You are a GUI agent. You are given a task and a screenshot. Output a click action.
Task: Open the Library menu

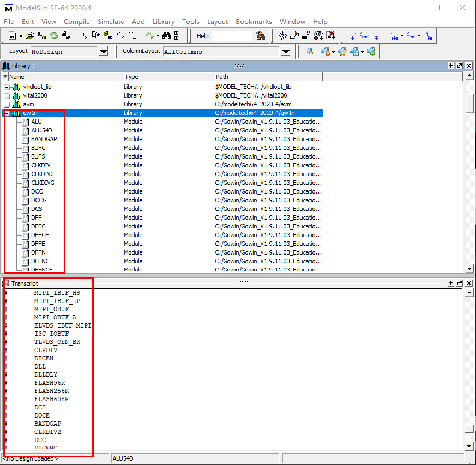click(x=164, y=22)
